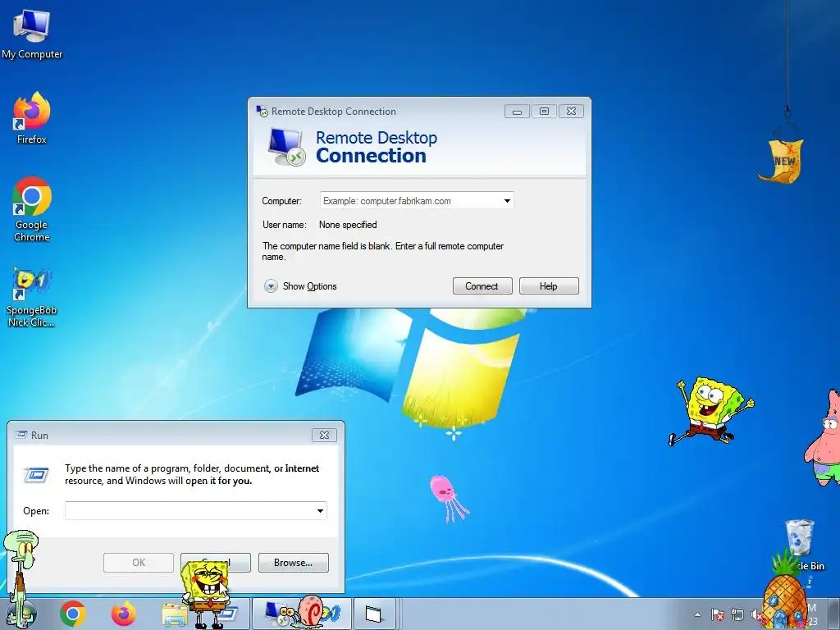Image resolution: width=840 pixels, height=630 pixels.
Task: Open the Google Chrome desktop shortcut
Action: [32, 209]
